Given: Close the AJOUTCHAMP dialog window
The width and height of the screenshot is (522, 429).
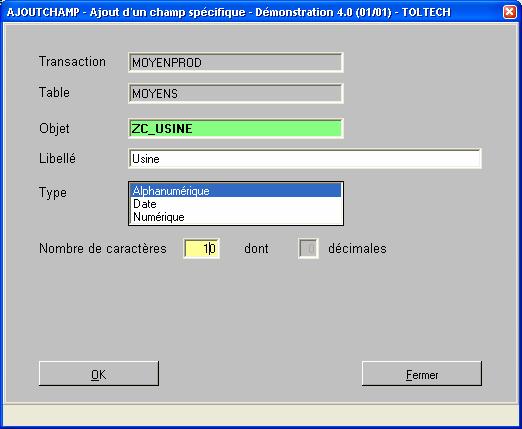Looking at the screenshot, I should 509,12.
